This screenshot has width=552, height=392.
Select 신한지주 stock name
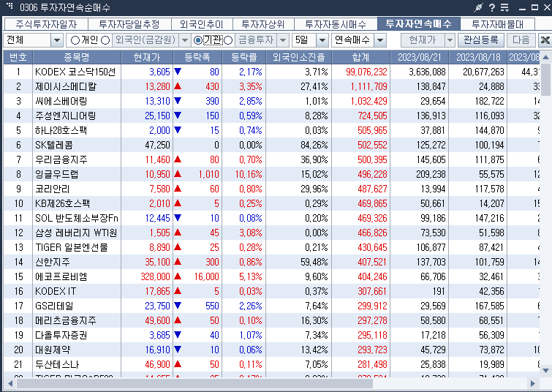tap(53, 262)
